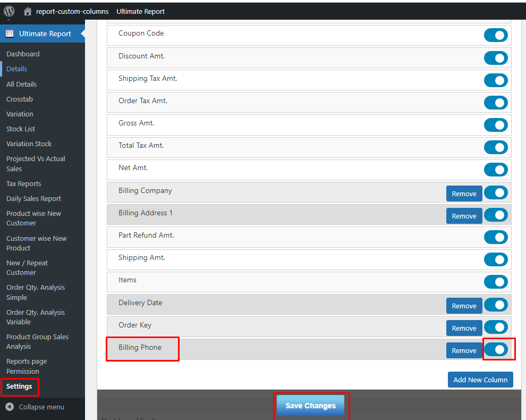Toggle the Net Amt. switch
The image size is (526, 420).
pos(496,170)
